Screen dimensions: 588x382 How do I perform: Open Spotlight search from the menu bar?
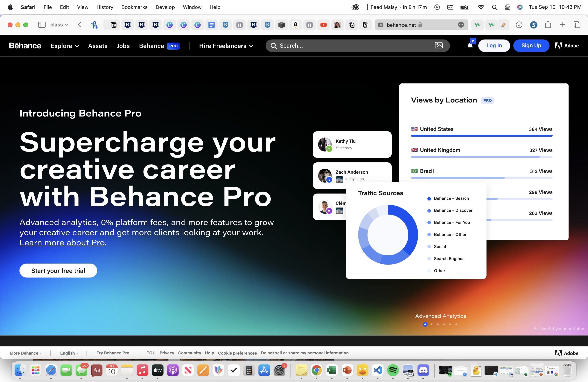click(x=494, y=7)
